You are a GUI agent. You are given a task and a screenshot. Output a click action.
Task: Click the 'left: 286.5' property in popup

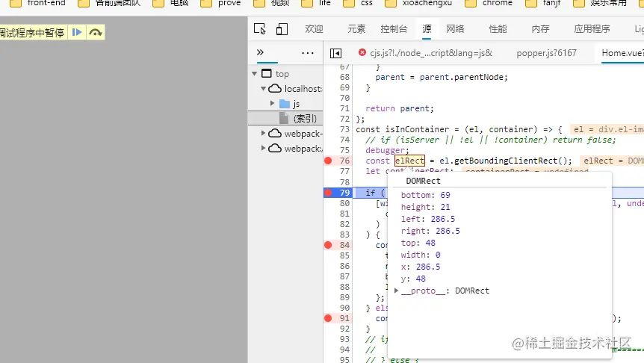point(428,219)
